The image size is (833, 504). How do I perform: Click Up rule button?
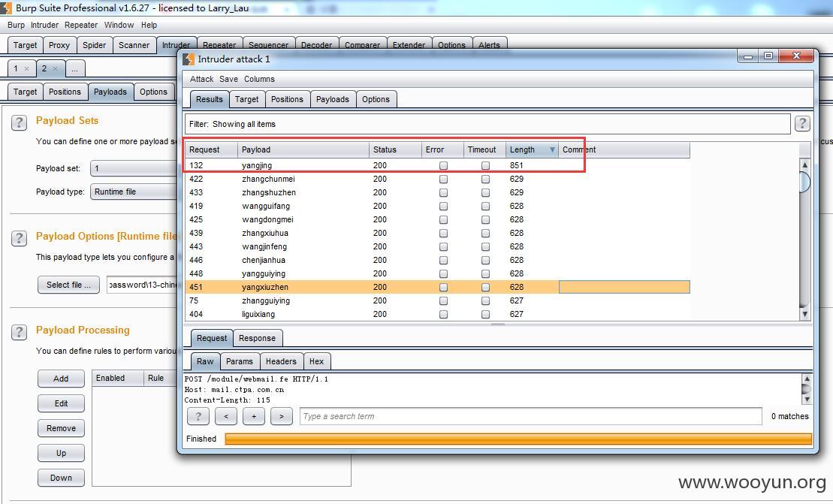pos(61,453)
